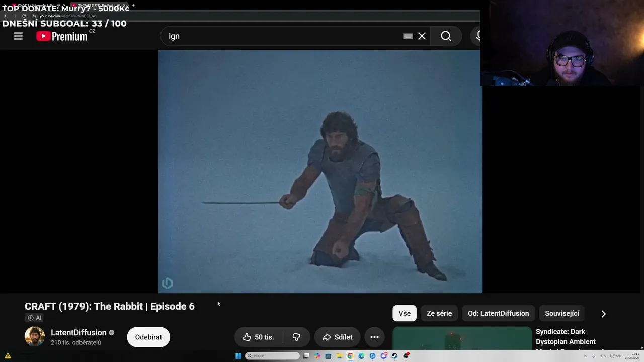Open the YouTube hamburger guide menu
Viewport: 644px width, 362px height.
tap(18, 36)
